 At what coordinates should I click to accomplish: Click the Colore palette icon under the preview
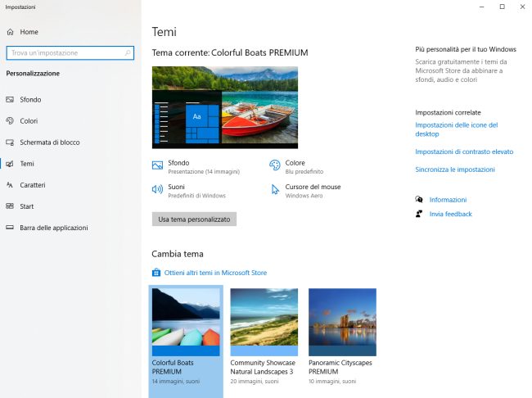coord(274,165)
